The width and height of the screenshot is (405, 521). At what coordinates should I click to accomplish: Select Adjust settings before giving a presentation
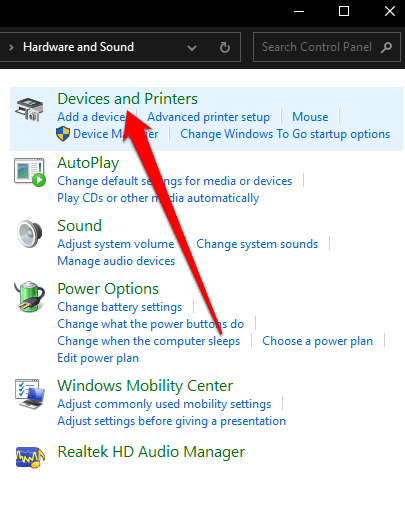point(171,421)
